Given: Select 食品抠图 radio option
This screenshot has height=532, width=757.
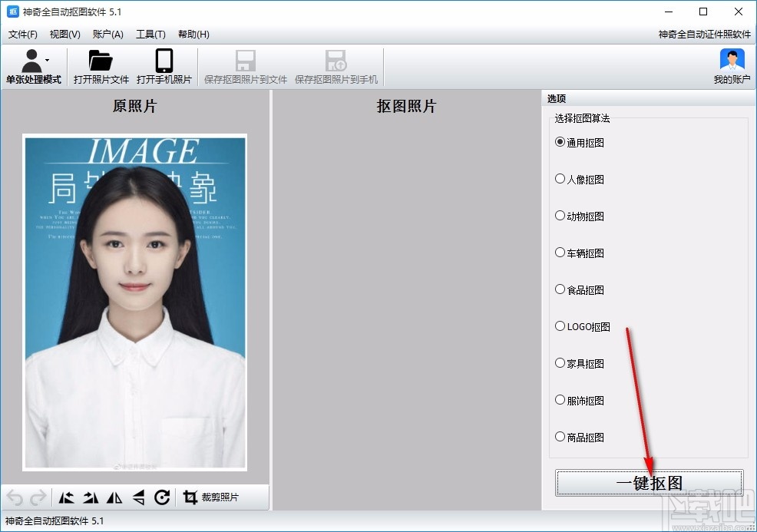Looking at the screenshot, I should tap(580, 289).
